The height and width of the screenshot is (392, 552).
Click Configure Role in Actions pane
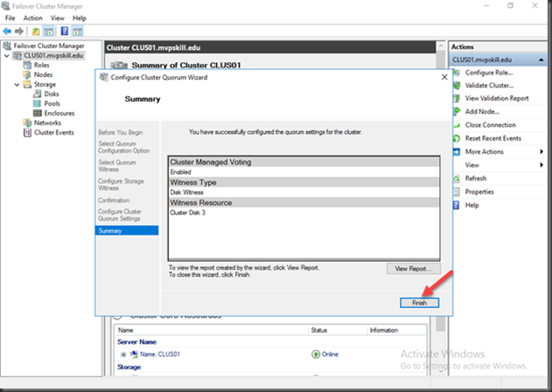pos(489,73)
